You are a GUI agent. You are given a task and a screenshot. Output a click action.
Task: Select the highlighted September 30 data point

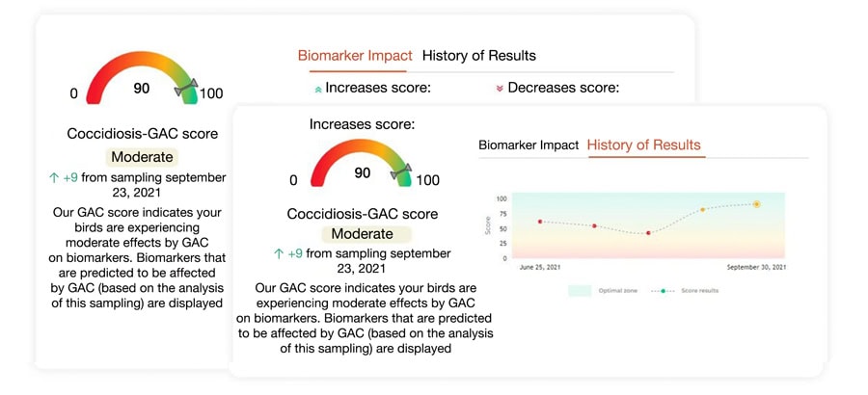[x=757, y=204]
